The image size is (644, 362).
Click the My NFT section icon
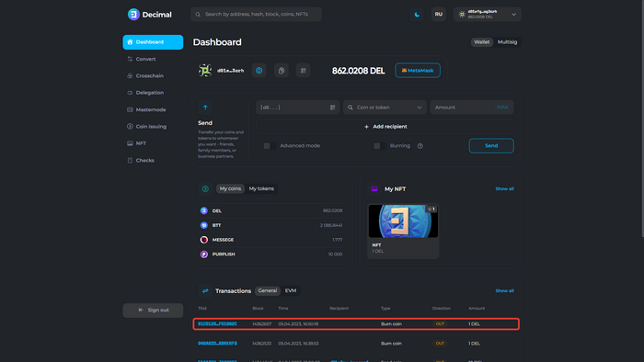[374, 189]
